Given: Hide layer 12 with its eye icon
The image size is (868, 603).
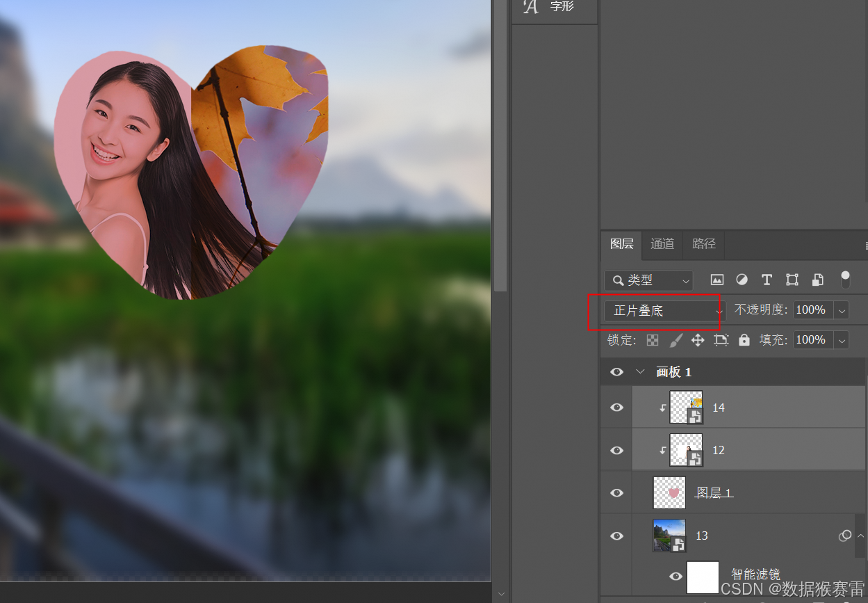Looking at the screenshot, I should tap(616, 450).
